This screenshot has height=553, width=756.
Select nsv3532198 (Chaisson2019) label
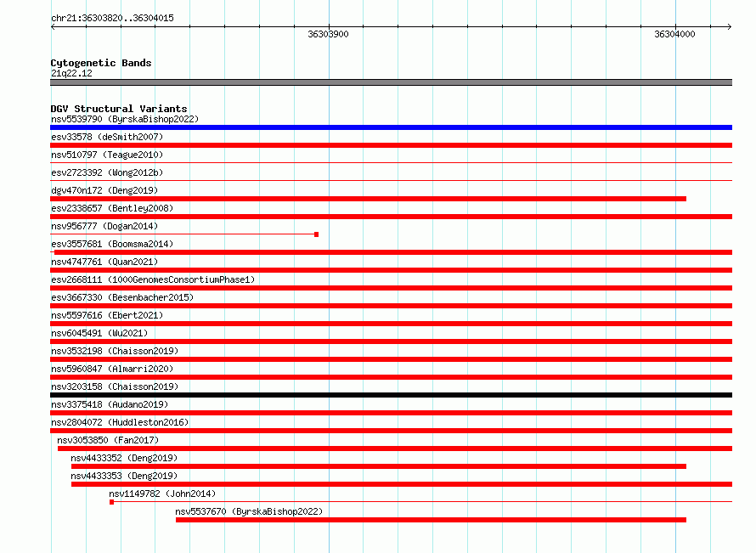(x=115, y=351)
